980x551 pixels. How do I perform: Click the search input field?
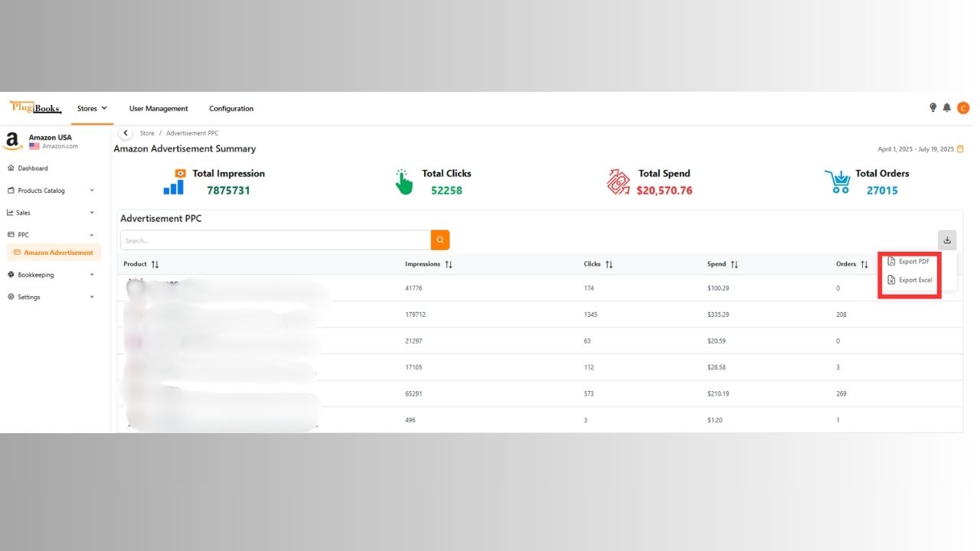[276, 240]
